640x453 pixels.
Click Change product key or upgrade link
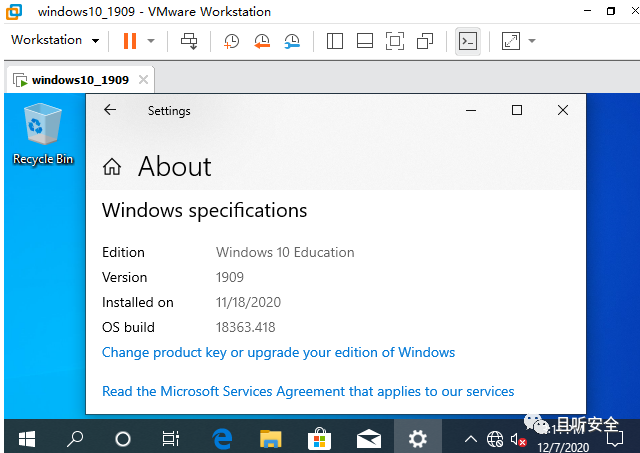(x=278, y=352)
